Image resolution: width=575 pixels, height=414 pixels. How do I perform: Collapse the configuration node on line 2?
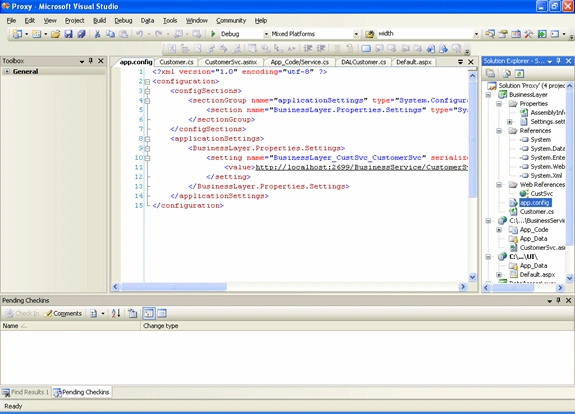(x=147, y=82)
